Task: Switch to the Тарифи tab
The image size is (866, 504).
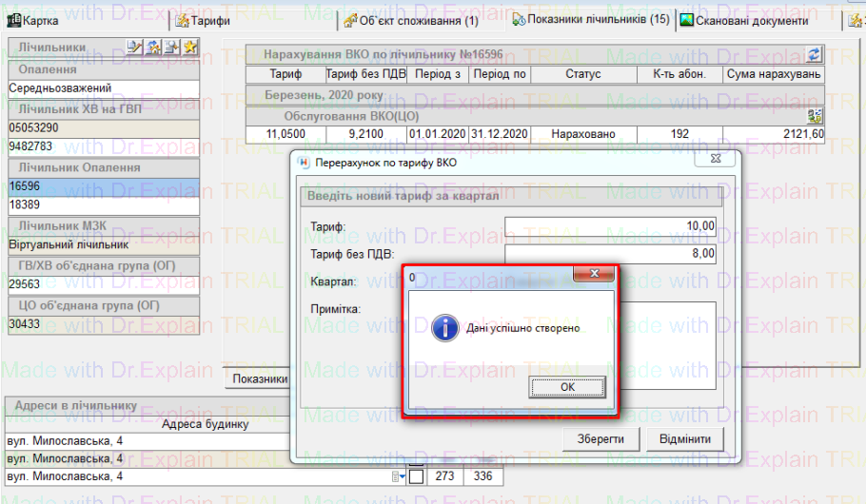Action: click(203, 20)
